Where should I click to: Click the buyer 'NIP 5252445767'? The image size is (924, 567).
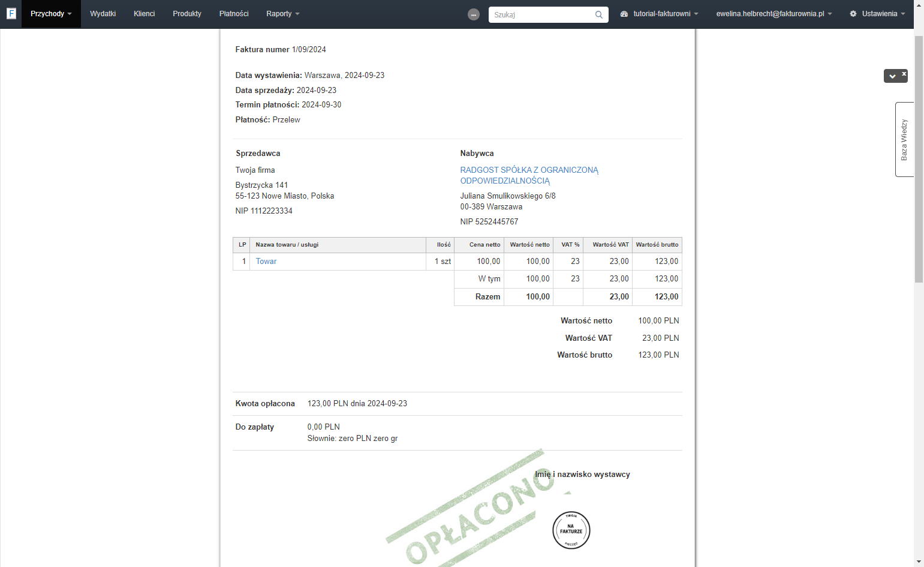pyautogui.click(x=489, y=222)
